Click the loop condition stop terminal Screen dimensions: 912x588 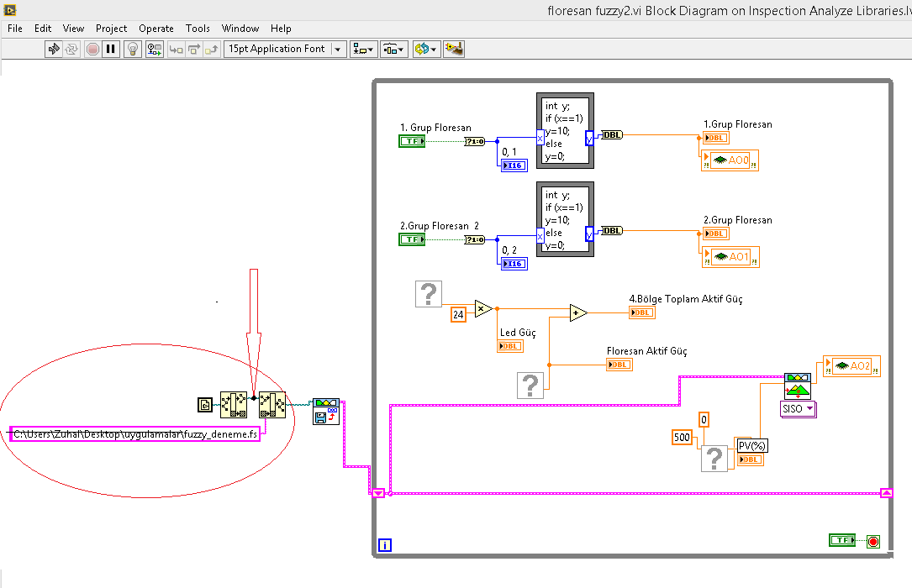[873, 542]
